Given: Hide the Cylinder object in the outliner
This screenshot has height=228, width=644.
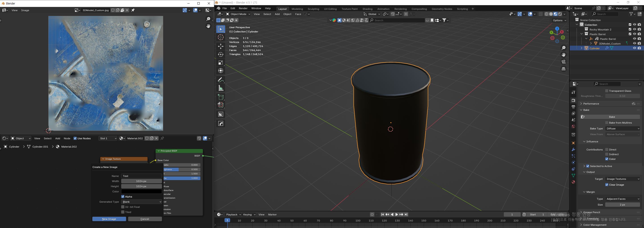Looking at the screenshot, I should 634,48.
